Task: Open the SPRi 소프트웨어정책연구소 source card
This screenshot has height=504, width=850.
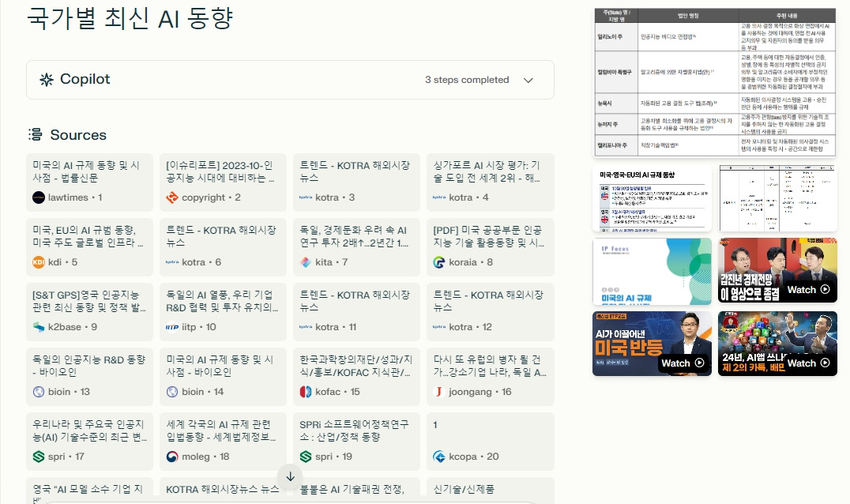Action: [356, 441]
